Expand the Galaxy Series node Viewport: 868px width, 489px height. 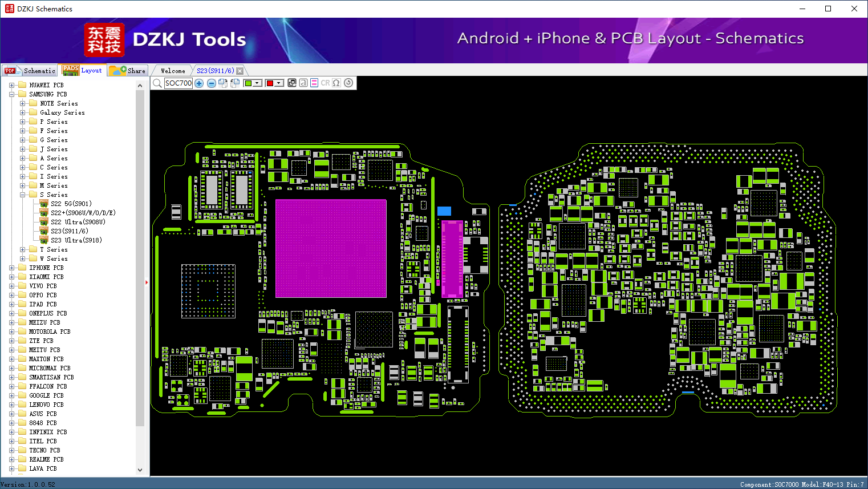(x=22, y=112)
